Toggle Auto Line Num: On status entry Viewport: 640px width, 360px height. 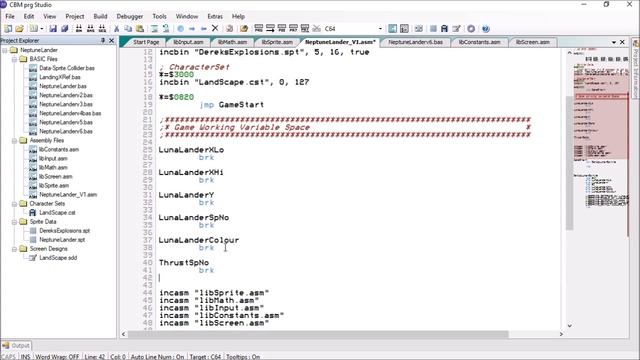157,357
